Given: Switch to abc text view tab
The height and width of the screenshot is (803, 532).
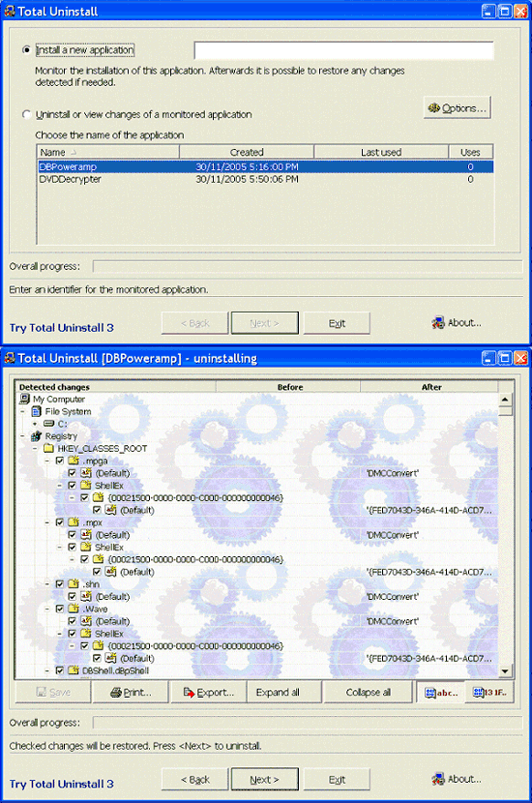Looking at the screenshot, I should [441, 693].
